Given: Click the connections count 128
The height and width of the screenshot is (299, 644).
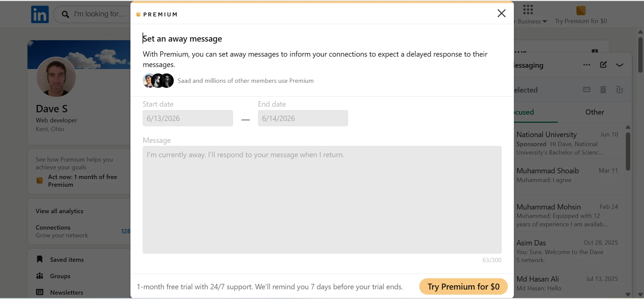Looking at the screenshot, I should pos(125,231).
